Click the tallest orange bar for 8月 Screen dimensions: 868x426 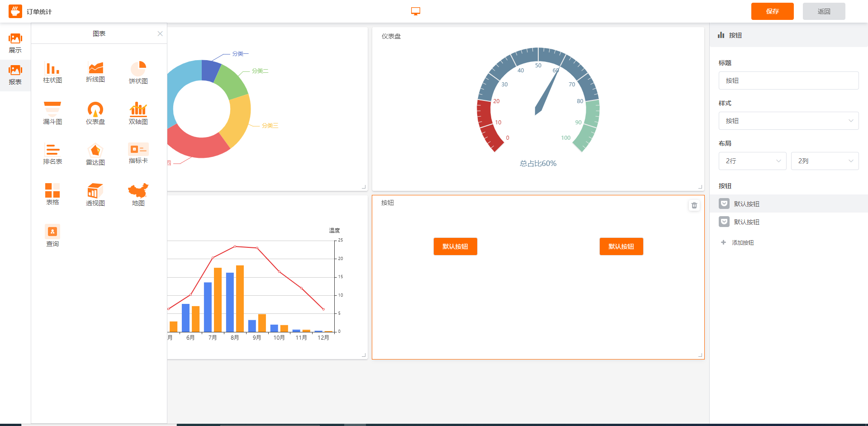[240, 298]
